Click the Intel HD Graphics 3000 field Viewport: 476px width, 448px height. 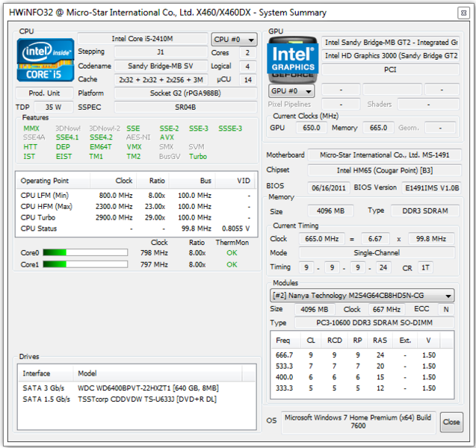tap(390, 56)
